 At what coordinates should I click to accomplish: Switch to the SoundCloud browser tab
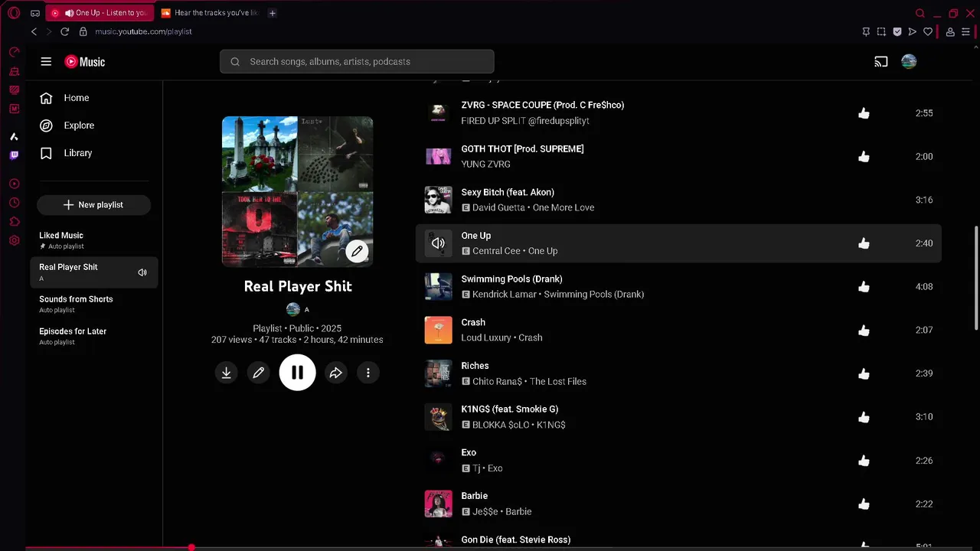[x=211, y=13]
